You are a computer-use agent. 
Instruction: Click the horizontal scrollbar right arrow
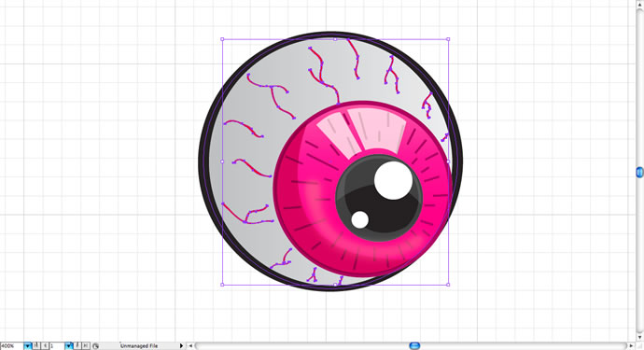click(x=631, y=346)
